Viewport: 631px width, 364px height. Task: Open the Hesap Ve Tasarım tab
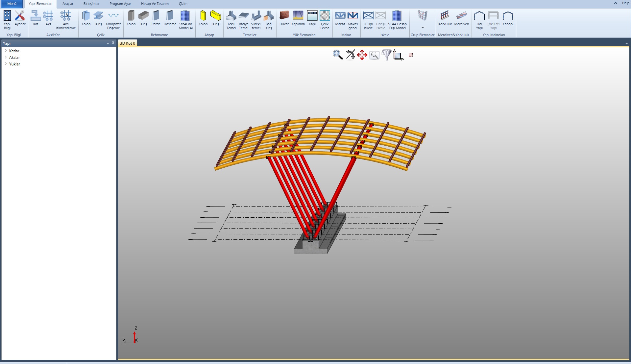[x=155, y=4]
